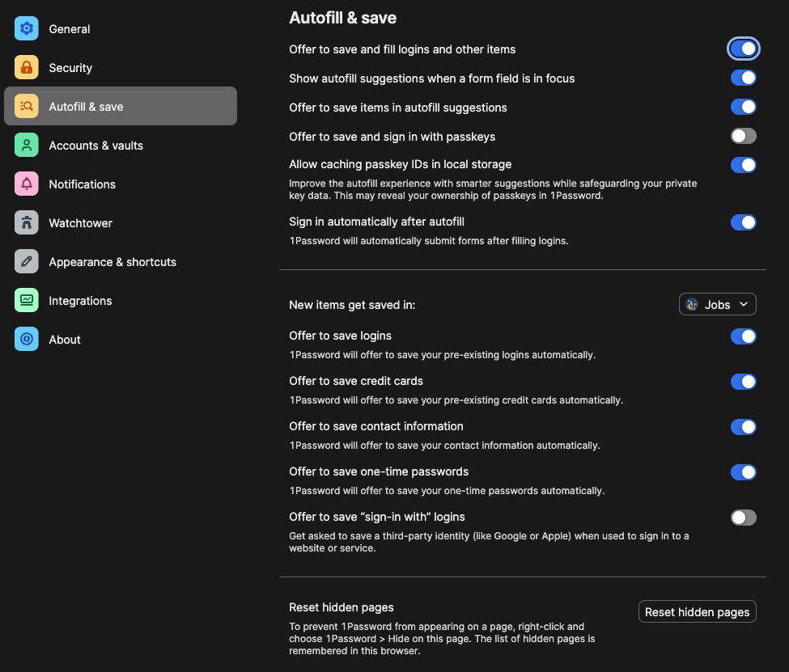The height and width of the screenshot is (672, 789).
Task: Click the Notifications bell icon
Action: 27,184
